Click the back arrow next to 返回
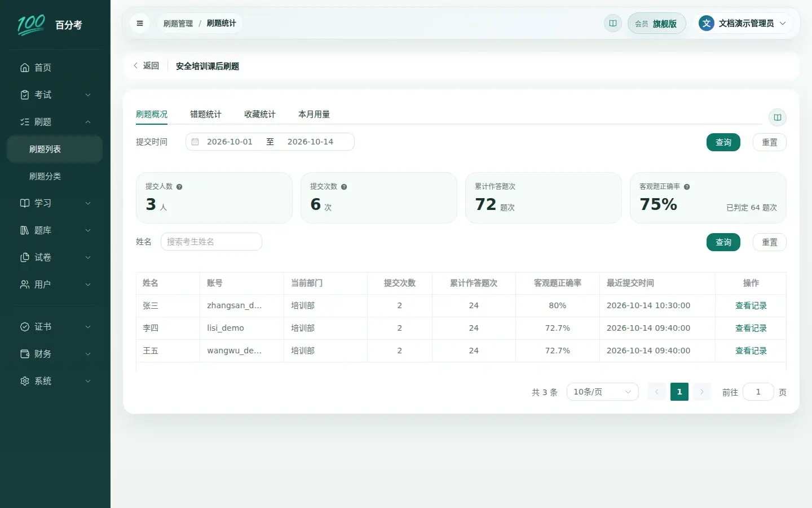This screenshot has width=812, height=508. click(x=135, y=66)
